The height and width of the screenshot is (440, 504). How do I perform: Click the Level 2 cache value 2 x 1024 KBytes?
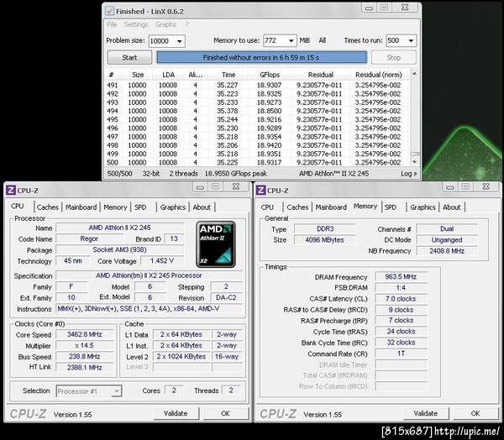[x=181, y=356]
